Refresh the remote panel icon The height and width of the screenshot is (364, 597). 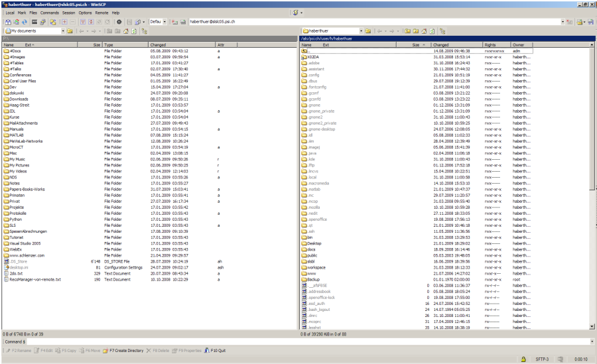click(x=432, y=31)
